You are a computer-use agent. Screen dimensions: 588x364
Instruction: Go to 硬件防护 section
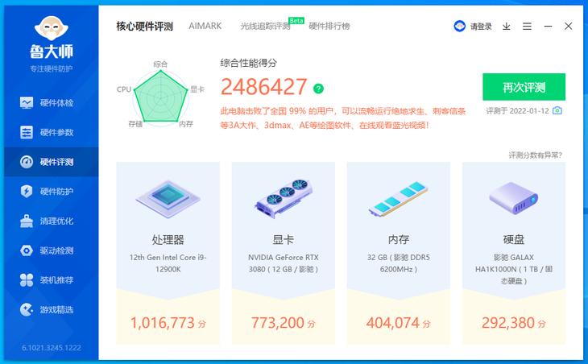point(52,191)
